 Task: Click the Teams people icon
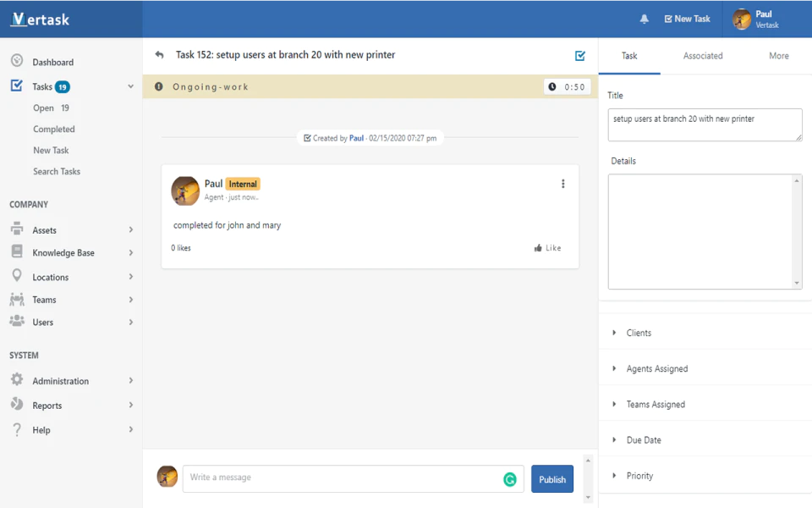[x=17, y=299]
